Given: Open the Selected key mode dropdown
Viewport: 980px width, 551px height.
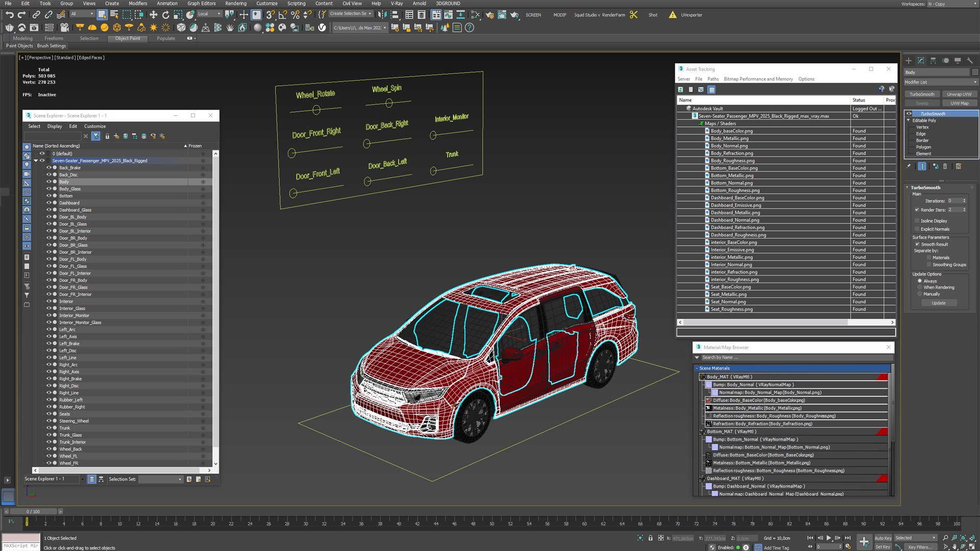Looking at the screenshot, I should [x=916, y=538].
